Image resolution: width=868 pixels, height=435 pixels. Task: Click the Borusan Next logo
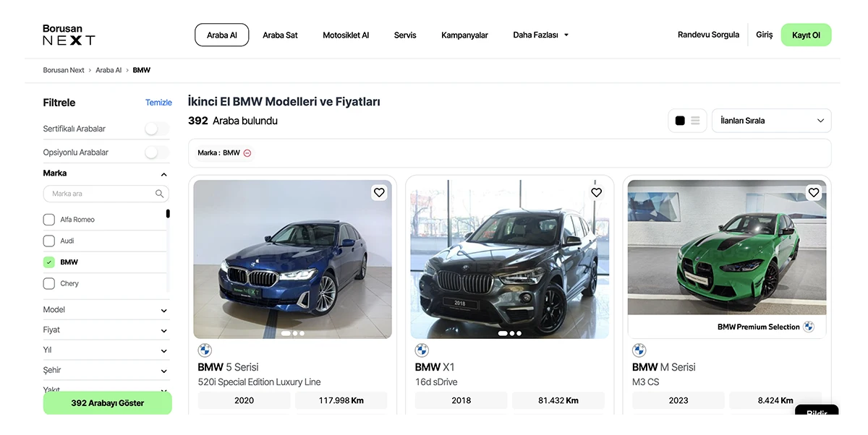[x=69, y=35]
